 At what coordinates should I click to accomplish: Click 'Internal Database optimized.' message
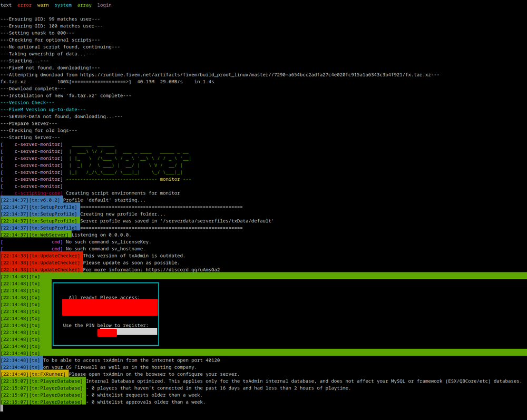point(304,381)
